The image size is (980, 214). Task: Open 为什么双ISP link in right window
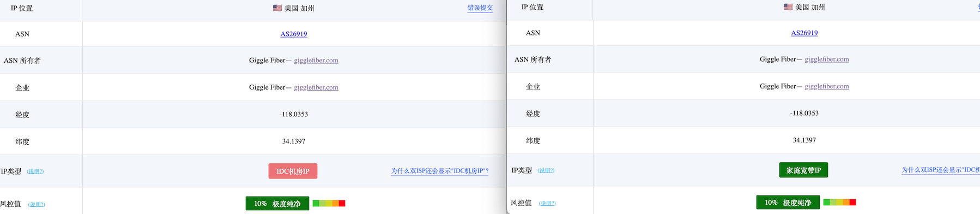[941, 170]
